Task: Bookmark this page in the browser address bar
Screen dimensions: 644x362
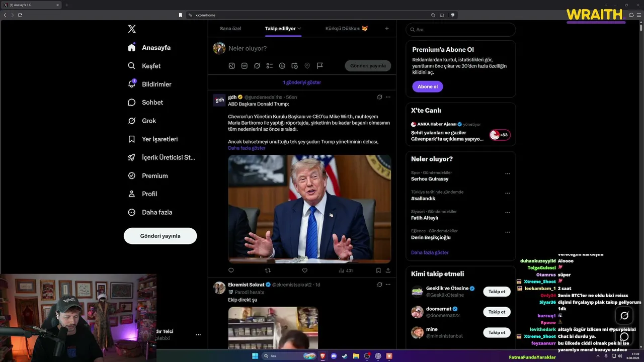Action: (180, 15)
